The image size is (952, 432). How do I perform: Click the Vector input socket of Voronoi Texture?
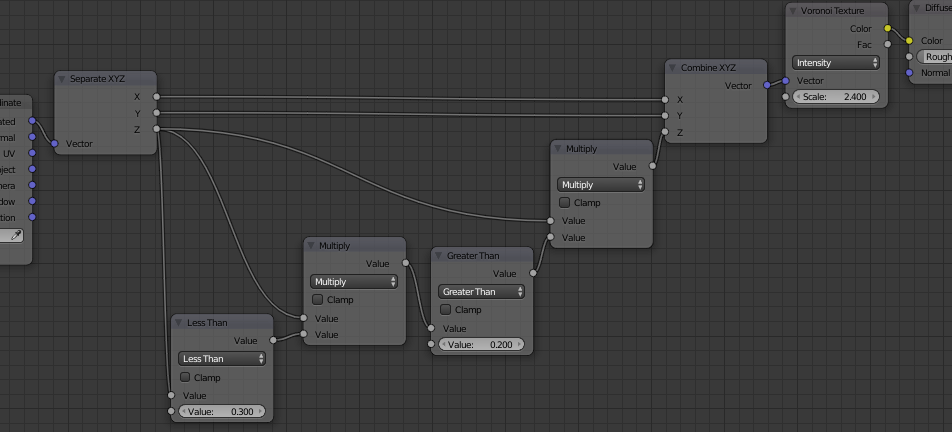tap(786, 81)
